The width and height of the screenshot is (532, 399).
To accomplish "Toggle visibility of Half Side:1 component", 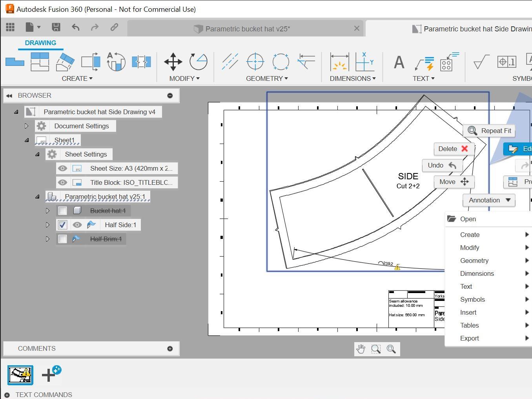I will (x=77, y=224).
